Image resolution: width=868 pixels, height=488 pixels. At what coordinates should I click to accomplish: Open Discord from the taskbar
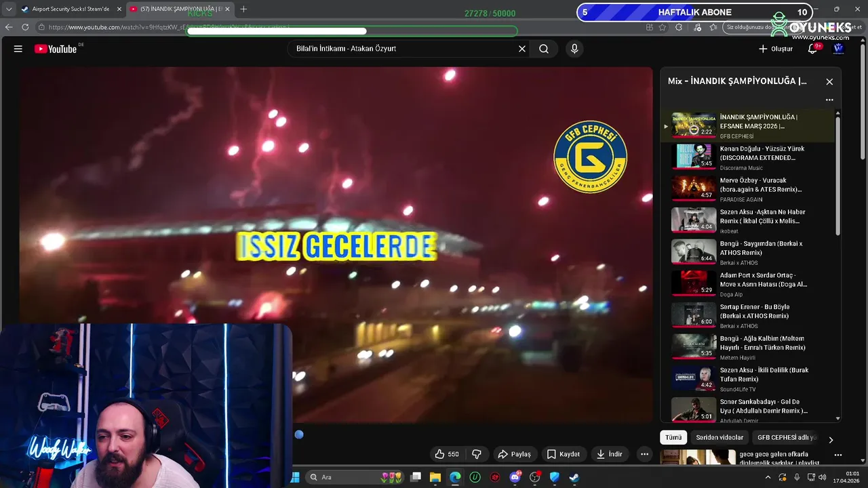point(515,477)
